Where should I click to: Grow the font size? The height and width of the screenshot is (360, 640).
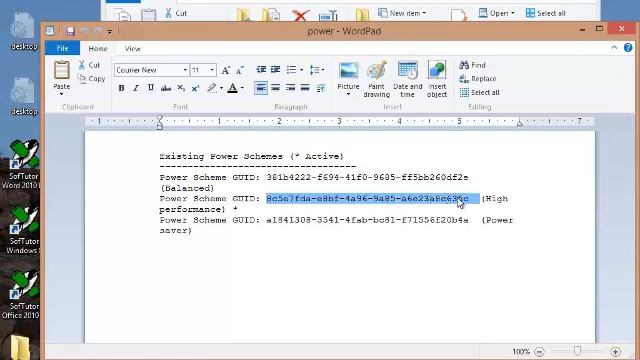226,70
